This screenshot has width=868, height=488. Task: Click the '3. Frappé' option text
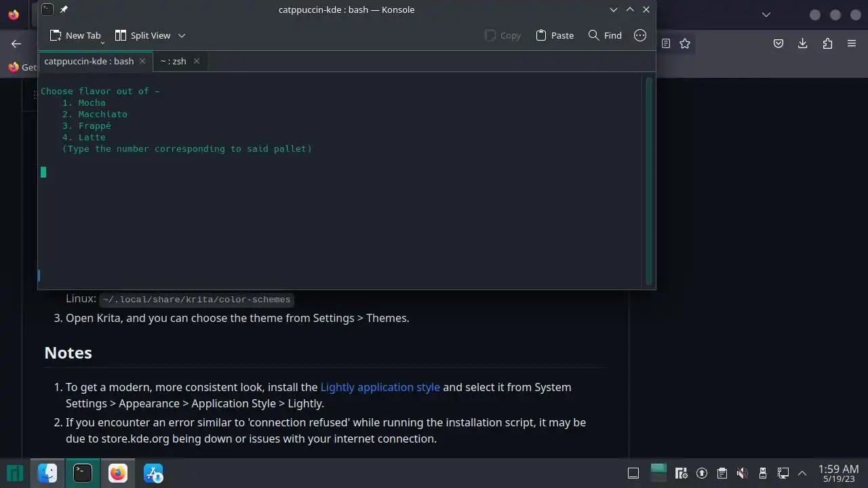[x=87, y=126]
